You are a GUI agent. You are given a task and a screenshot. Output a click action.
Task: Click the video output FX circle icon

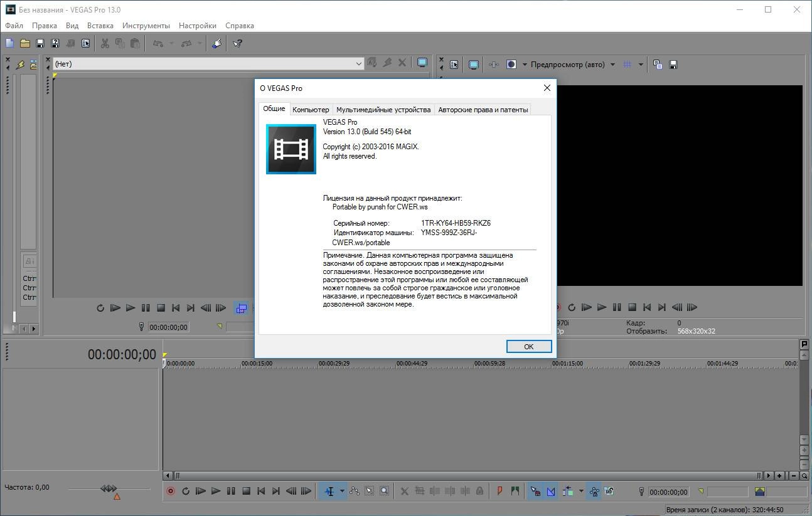[511, 65]
